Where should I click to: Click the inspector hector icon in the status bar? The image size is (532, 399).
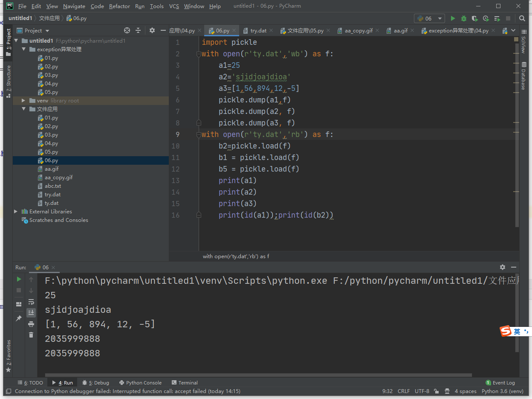click(x=447, y=391)
